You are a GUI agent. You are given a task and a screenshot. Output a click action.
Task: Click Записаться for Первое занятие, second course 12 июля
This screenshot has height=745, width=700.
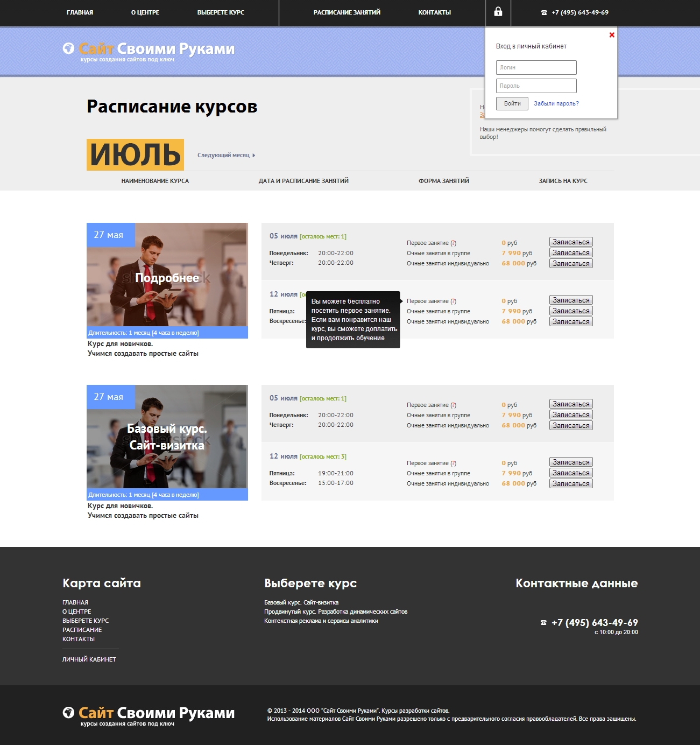coord(571,462)
